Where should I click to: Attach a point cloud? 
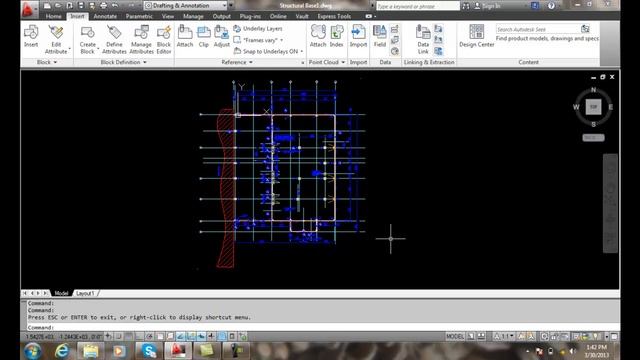point(318,36)
